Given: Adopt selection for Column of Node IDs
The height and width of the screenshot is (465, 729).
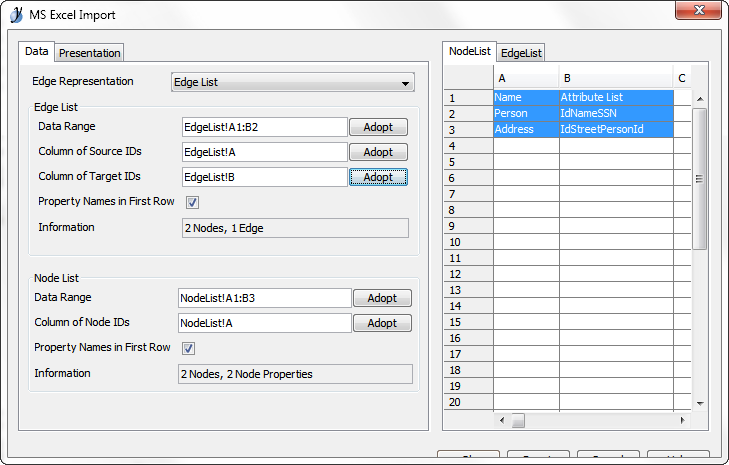Looking at the screenshot, I should [x=382, y=324].
